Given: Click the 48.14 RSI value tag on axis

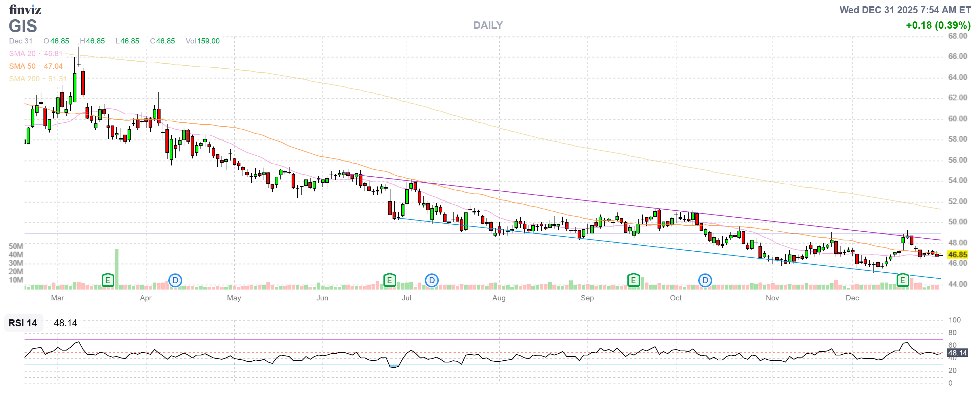Looking at the screenshot, I should pyautogui.click(x=957, y=353).
